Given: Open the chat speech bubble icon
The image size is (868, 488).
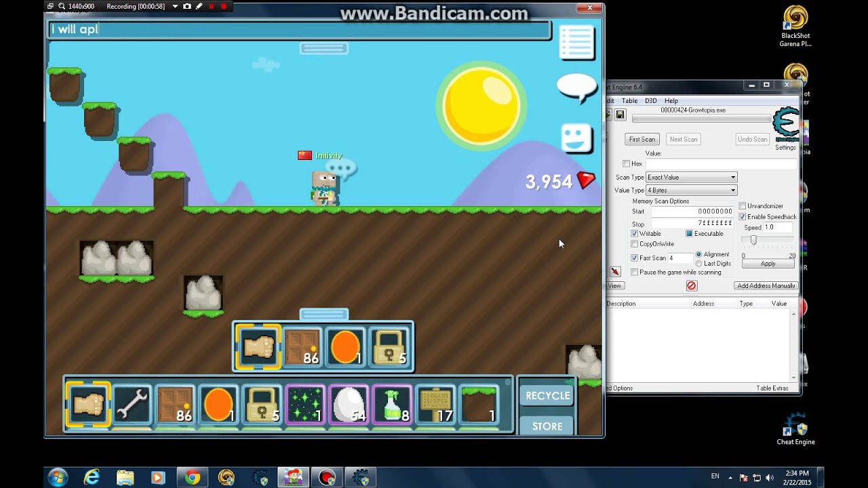Looking at the screenshot, I should 576,87.
